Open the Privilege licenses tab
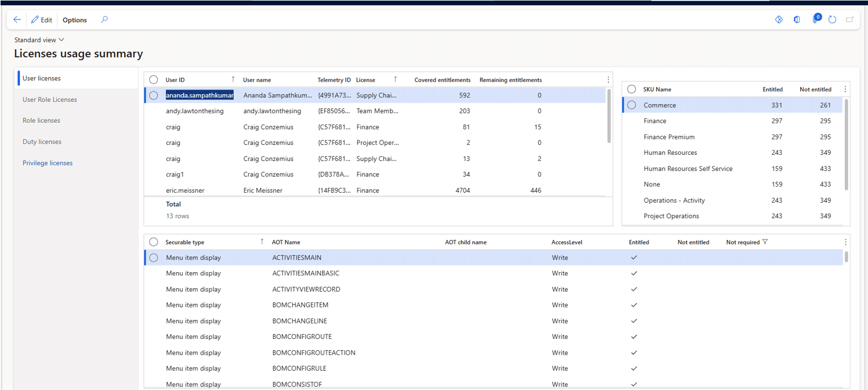 point(47,163)
